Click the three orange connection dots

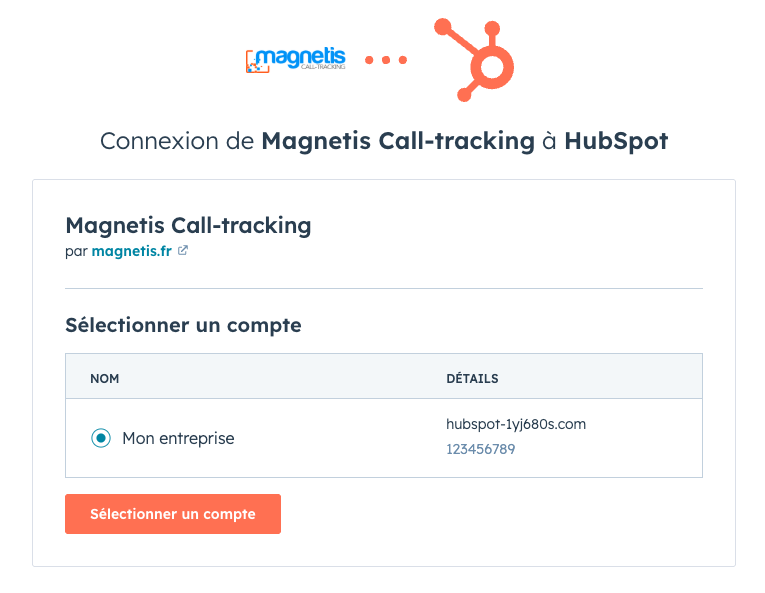point(386,60)
